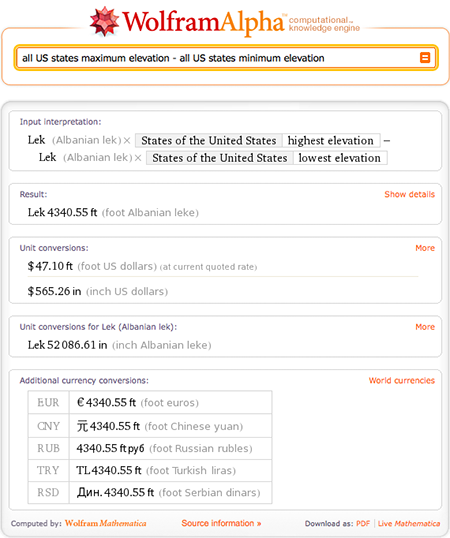Open the Wolfram Mathematica link

[106, 523]
